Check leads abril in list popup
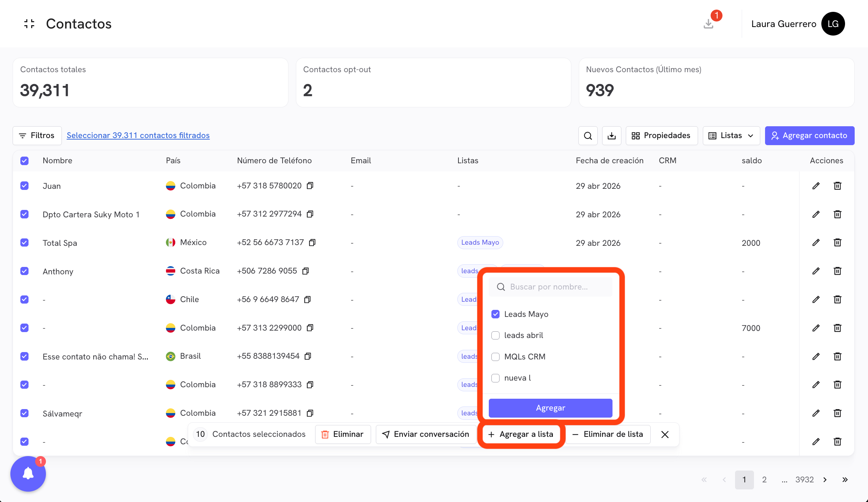 (x=495, y=335)
